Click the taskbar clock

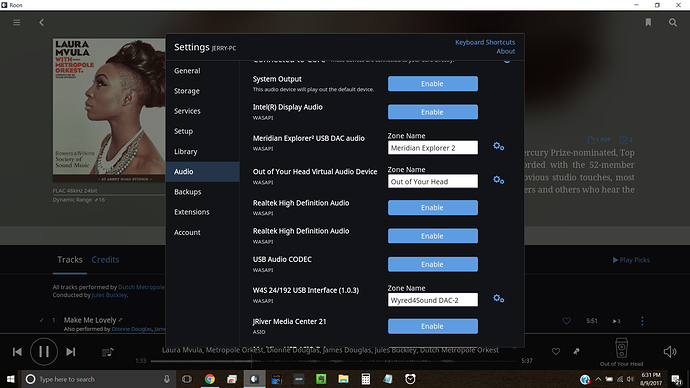651,379
